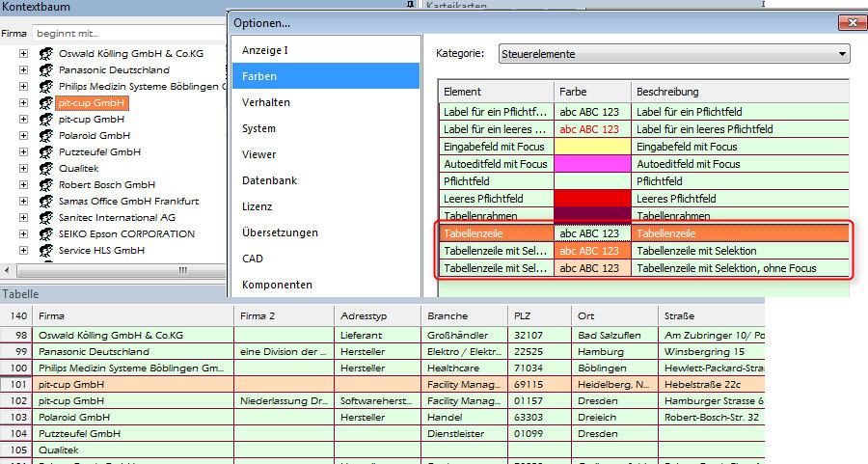Screen dimensions: 868x464
Task: Sort table by PLZ column header
Action: 539,316
